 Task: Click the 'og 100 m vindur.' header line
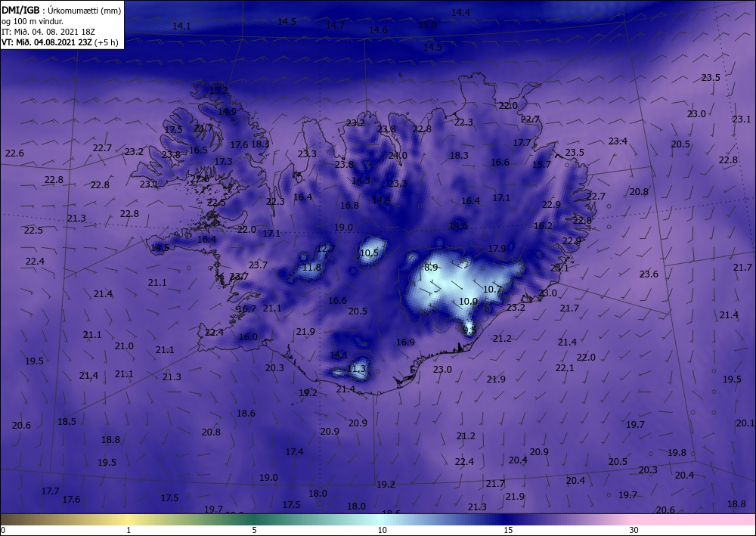32,21
